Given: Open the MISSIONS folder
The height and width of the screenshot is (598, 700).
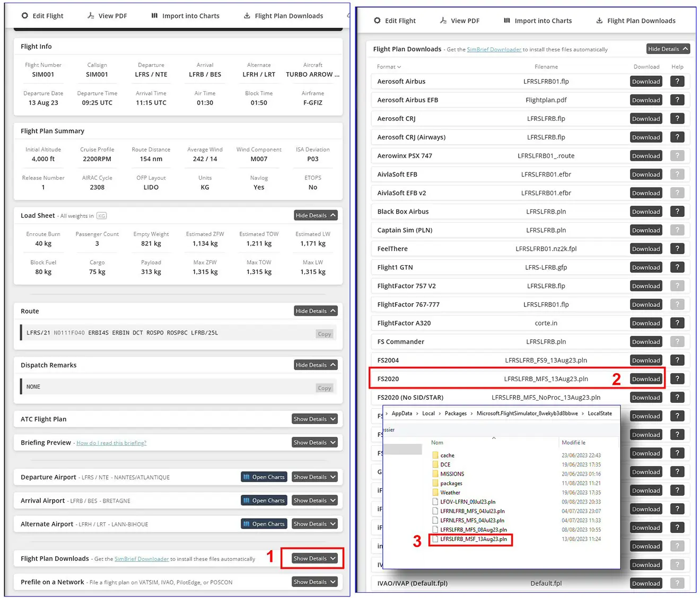Looking at the screenshot, I should pos(448,474).
